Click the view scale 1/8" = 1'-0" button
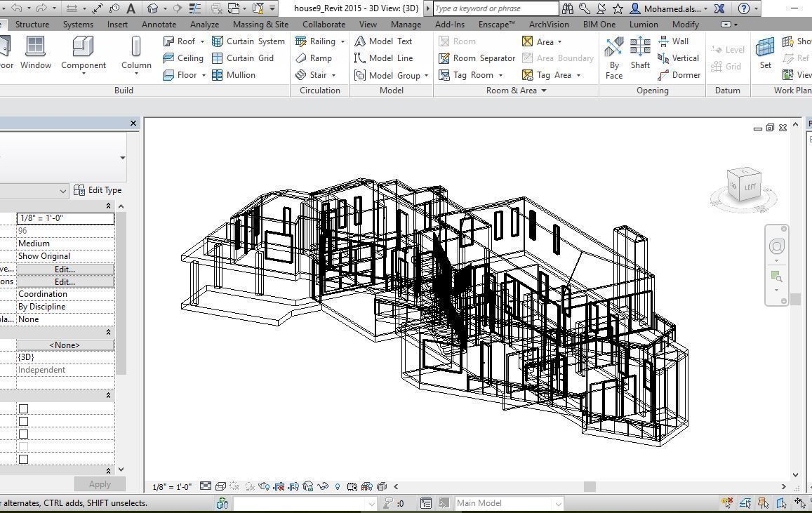 pyautogui.click(x=172, y=486)
